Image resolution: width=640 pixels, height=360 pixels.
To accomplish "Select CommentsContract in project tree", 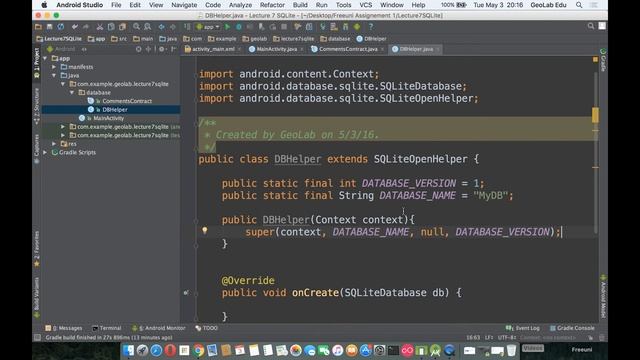I will point(127,101).
